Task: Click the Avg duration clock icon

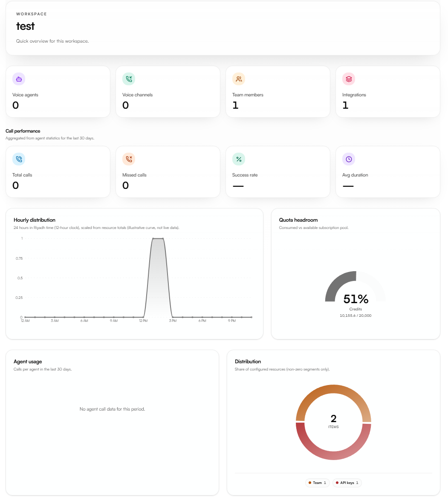Action: click(x=349, y=159)
